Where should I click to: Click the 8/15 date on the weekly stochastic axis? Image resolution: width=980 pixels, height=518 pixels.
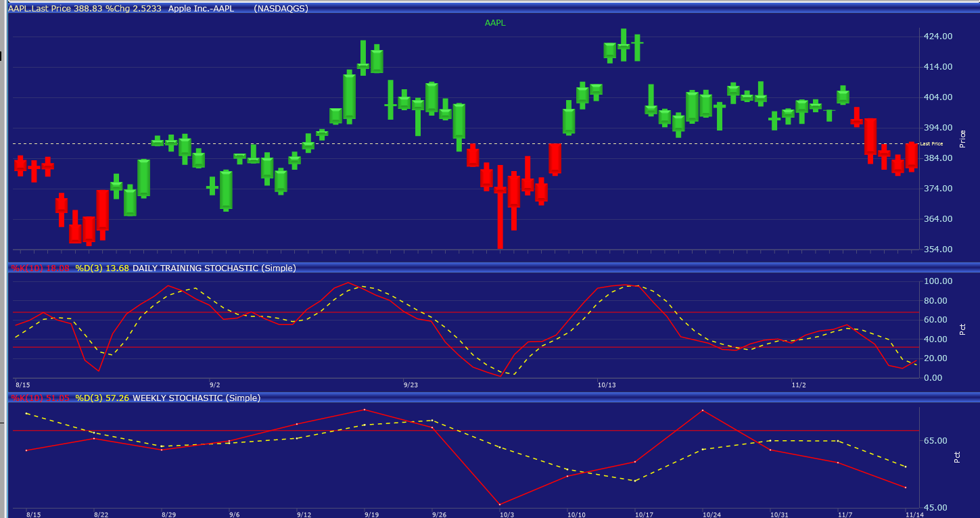pyautogui.click(x=33, y=515)
